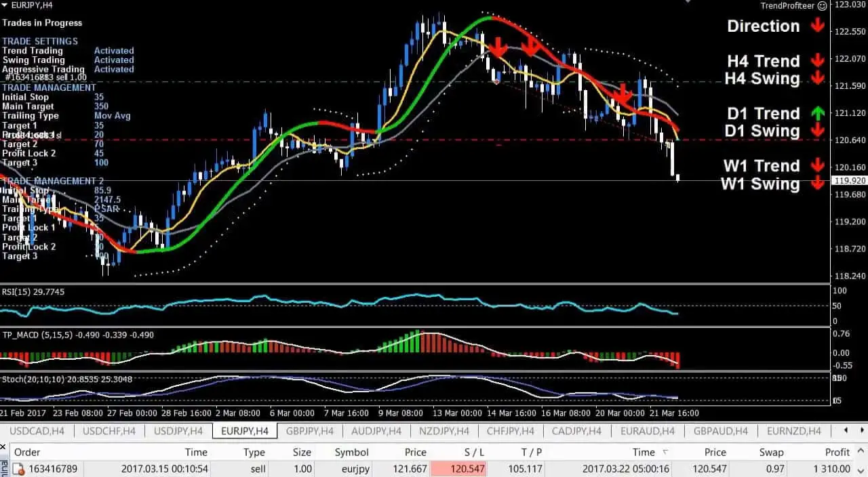Click the H4 Swing down arrow indicator
This screenshot has height=477, width=868.
(818, 79)
